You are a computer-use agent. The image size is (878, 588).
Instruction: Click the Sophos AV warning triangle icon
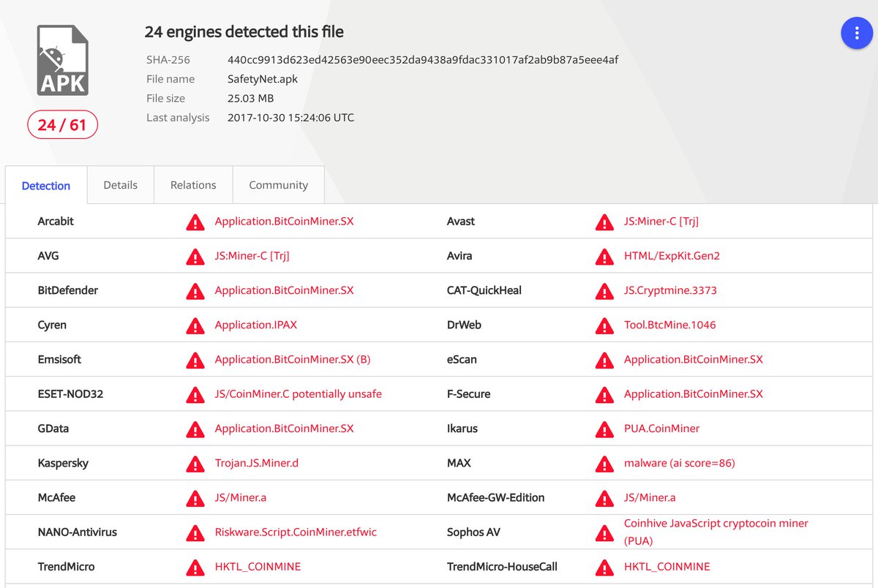[x=604, y=532]
